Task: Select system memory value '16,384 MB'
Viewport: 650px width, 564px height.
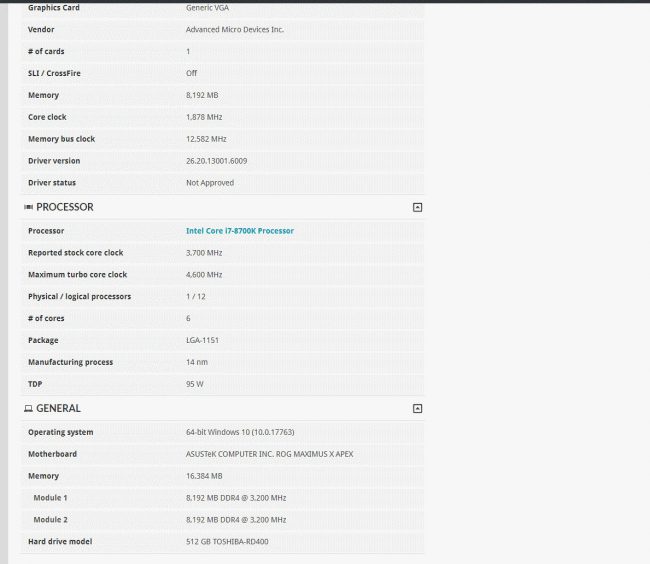Action: click(204, 476)
